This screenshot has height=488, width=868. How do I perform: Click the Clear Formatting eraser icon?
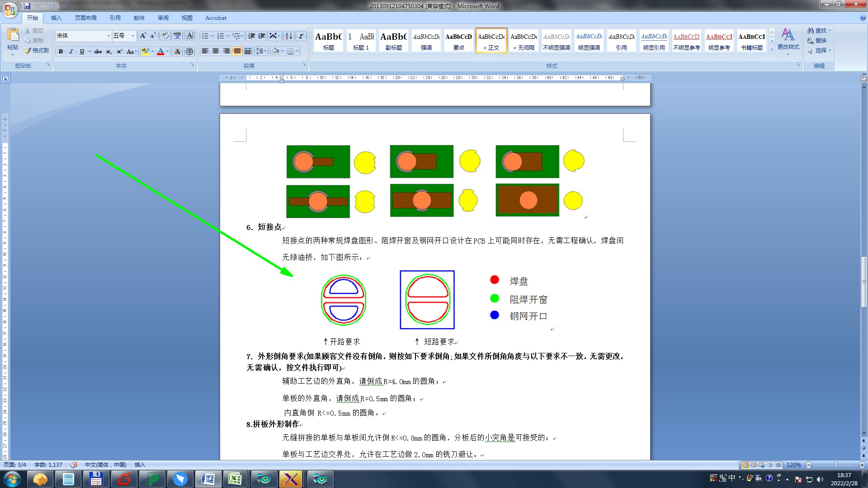(x=165, y=36)
